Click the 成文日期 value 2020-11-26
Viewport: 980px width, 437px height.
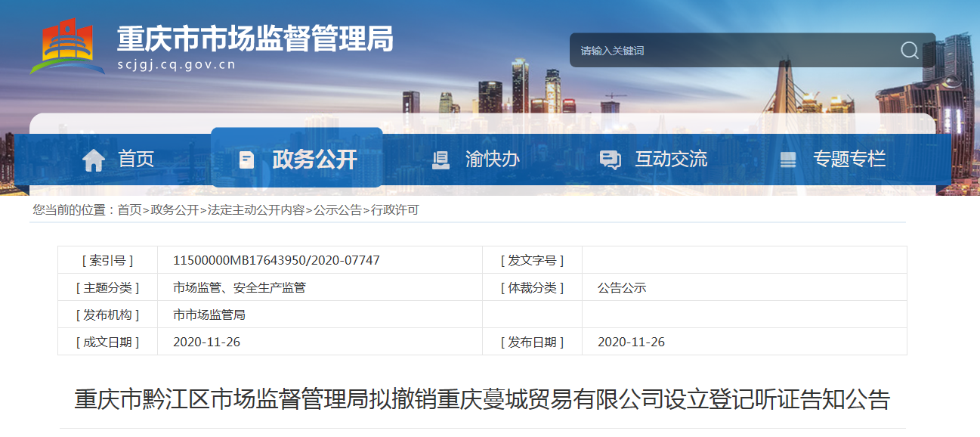point(206,342)
